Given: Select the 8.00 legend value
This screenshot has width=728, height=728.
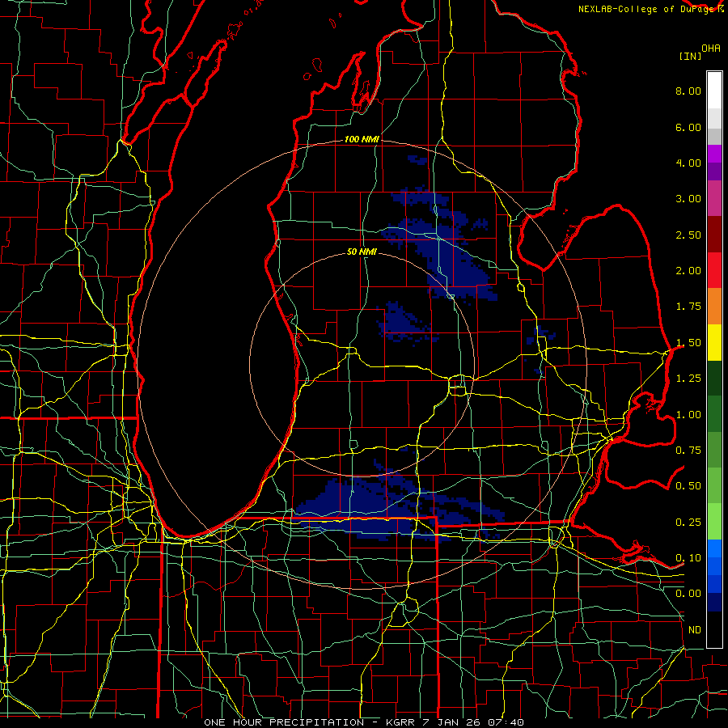Looking at the screenshot, I should coord(688,91).
